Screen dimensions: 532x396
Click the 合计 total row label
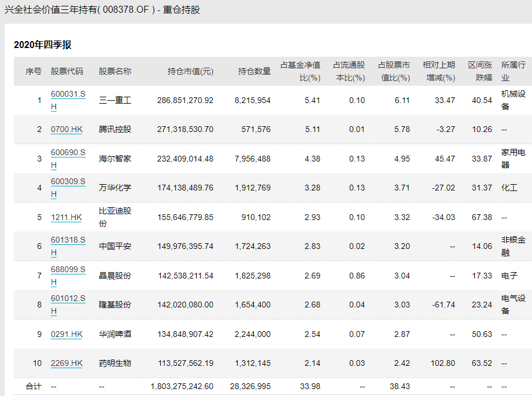point(34,386)
